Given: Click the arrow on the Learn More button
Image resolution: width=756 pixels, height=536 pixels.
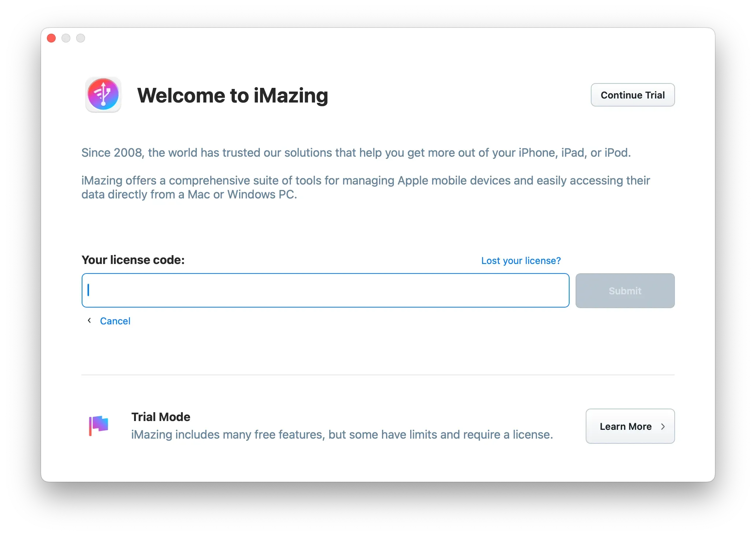Looking at the screenshot, I should [663, 426].
